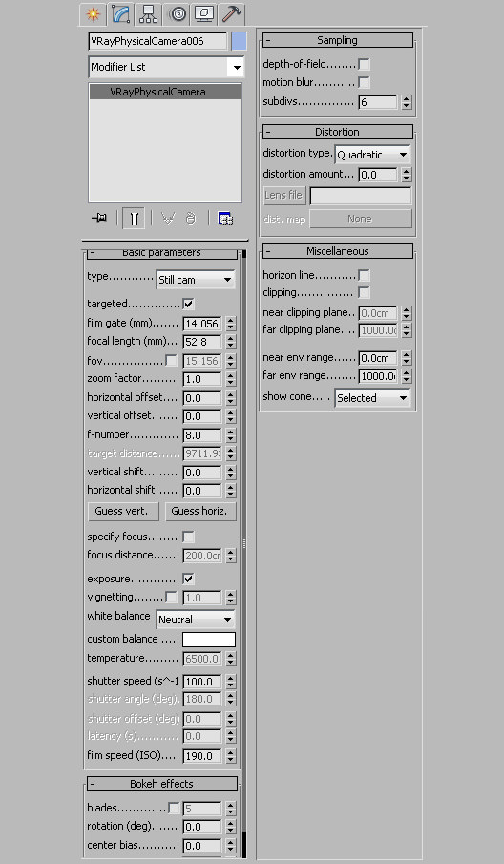Screen dimensions: 504x864
Task: Open the white balance dropdown
Action: tap(196, 620)
